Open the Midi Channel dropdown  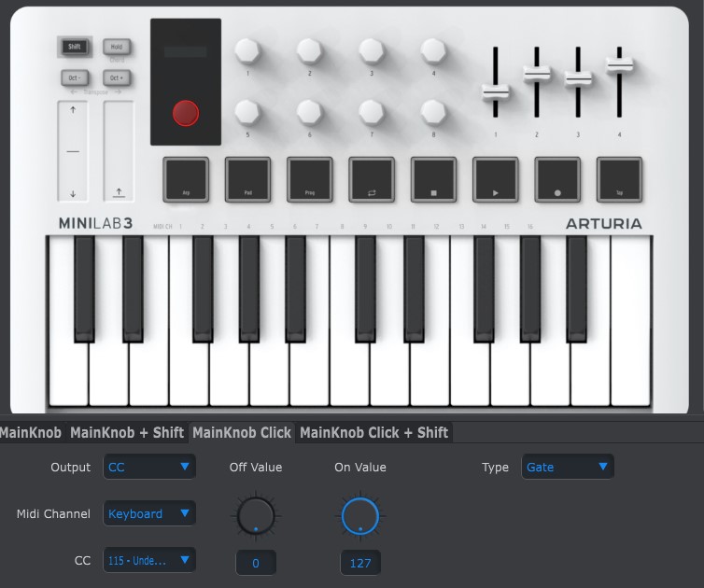[149, 513]
